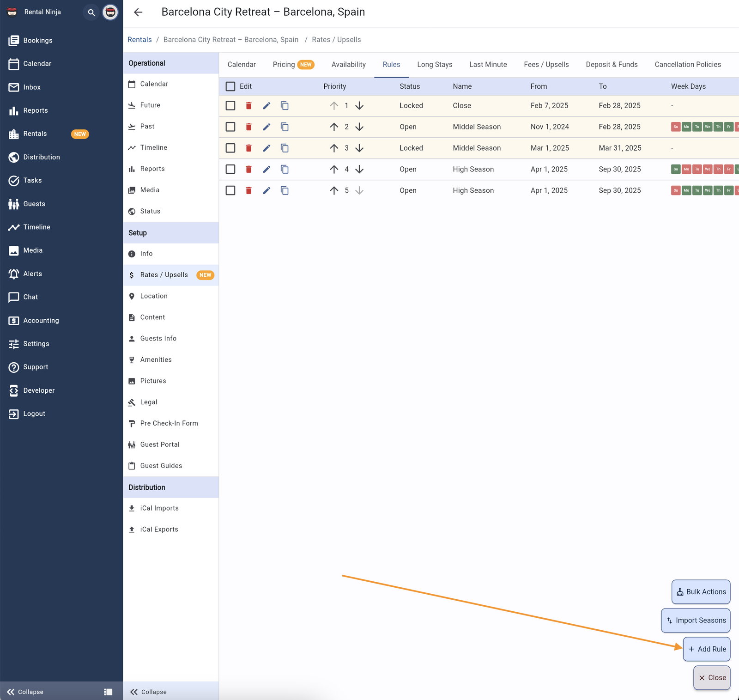Duplicate the priority 3 rule using copy icon

pyautogui.click(x=285, y=148)
